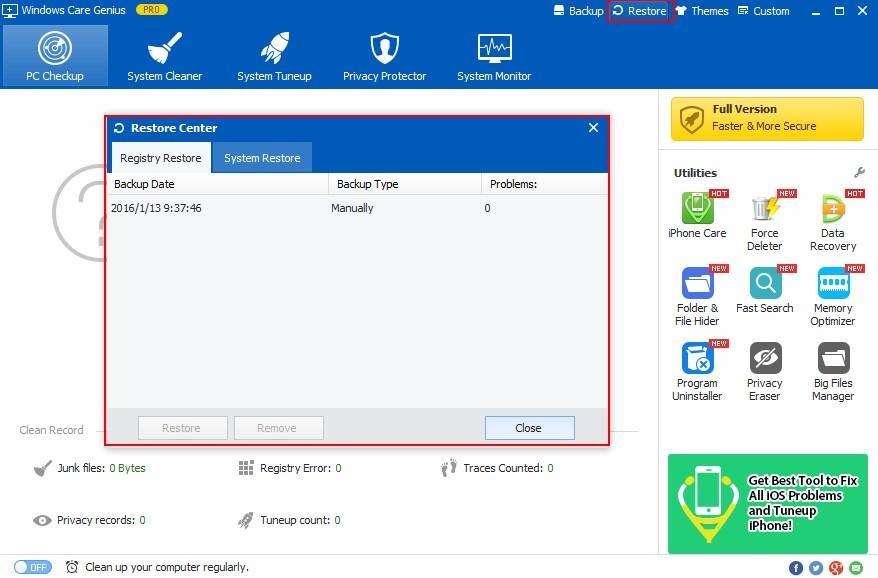Click the PRO badge in title bar
Screen dimensions: 878x578
151,10
